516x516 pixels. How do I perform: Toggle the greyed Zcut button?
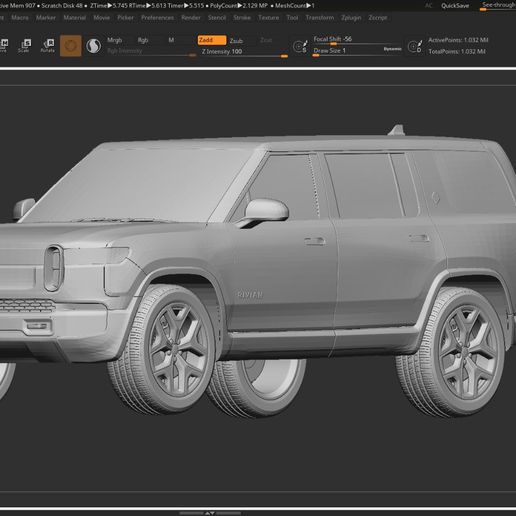[x=266, y=40]
